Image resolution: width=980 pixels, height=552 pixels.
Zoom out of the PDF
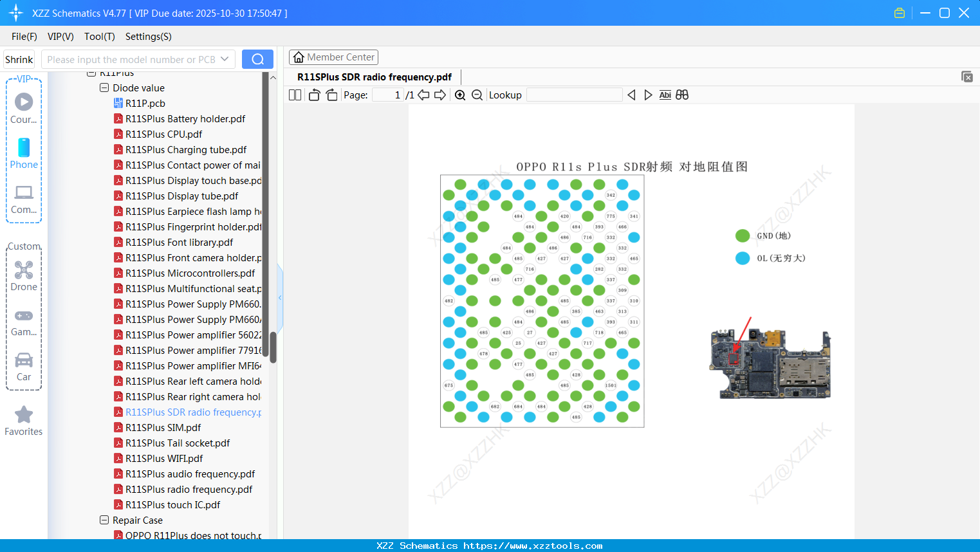coord(477,95)
